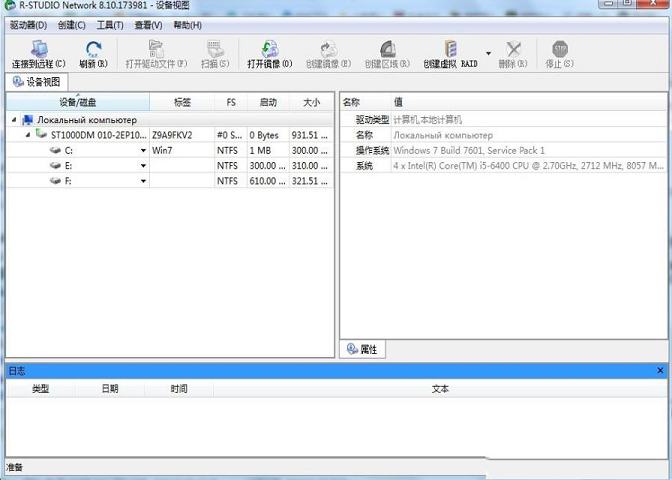Image resolution: width=672 pixels, height=480 pixels.
Task: Open dropdown arrow next to 创建虚拟 RAID
Action: tap(489, 53)
